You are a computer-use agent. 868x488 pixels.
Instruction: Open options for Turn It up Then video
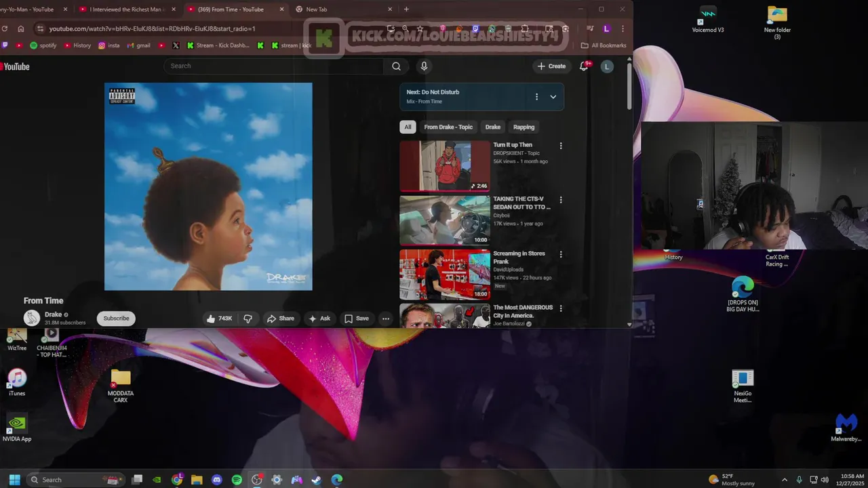[x=561, y=146]
